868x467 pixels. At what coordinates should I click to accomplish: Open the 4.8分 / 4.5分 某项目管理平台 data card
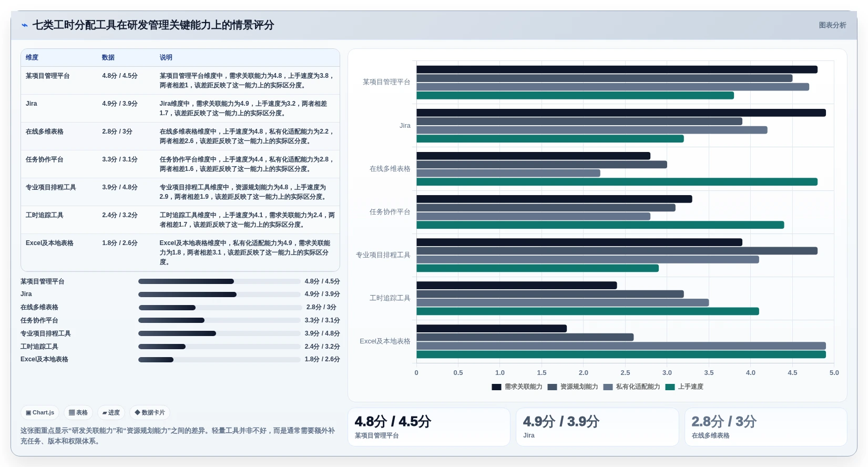[429, 427]
